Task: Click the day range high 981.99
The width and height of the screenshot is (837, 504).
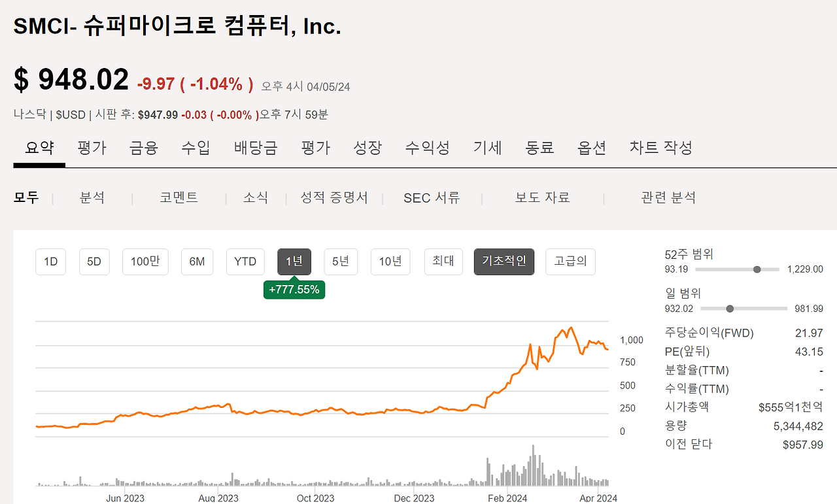Action: (x=810, y=309)
